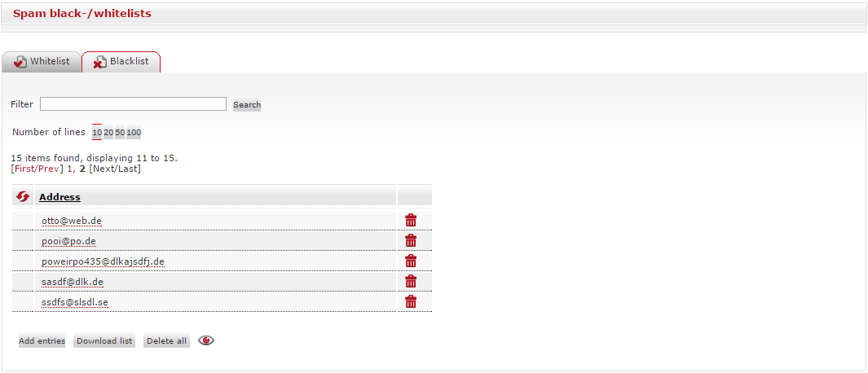Delete the sasdf@dlk.de entry
This screenshot has height=373, width=868.
tap(411, 281)
